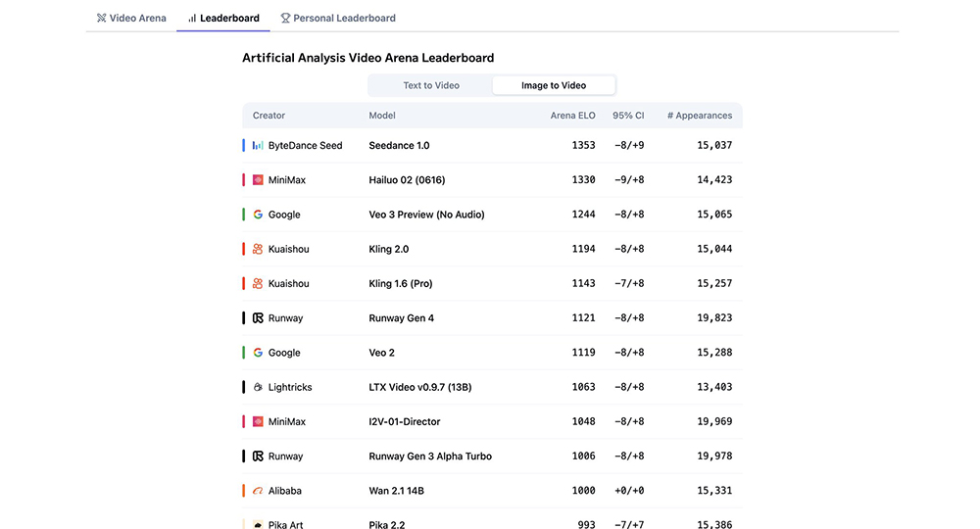Click the Alibaba logo icon
980x529 pixels.
click(258, 491)
